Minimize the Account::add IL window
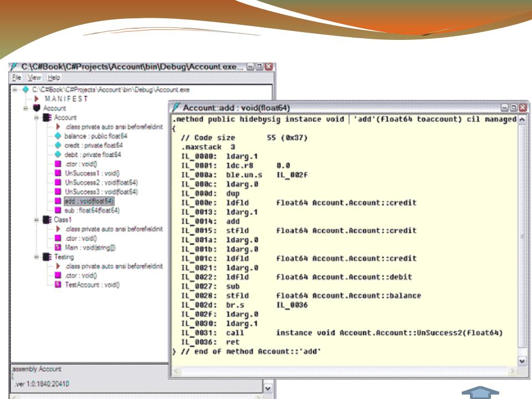The image size is (532, 399). tap(505, 108)
